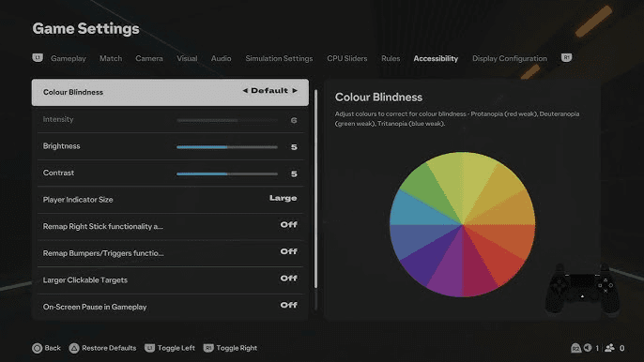The image size is (644, 362).
Task: Click the R1 Toggle Right icon
Action: click(208, 348)
